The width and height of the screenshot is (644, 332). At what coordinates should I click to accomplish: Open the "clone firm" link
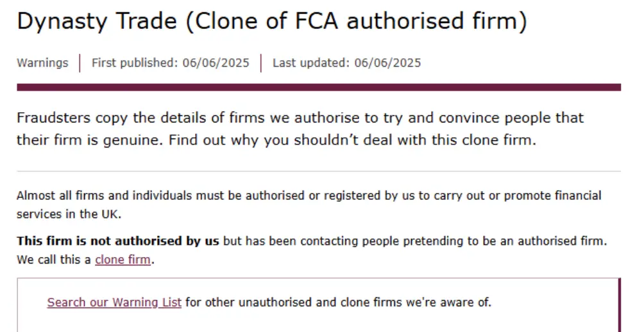pyautogui.click(x=123, y=260)
